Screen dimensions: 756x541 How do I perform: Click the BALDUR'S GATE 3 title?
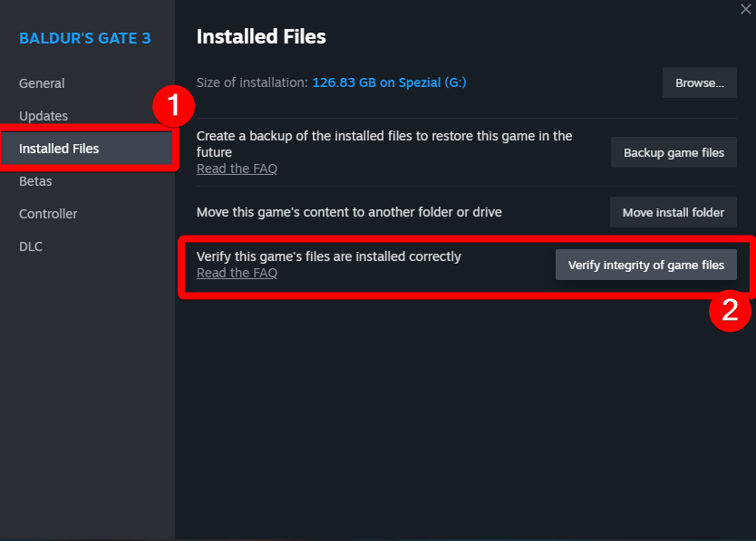[x=85, y=38]
